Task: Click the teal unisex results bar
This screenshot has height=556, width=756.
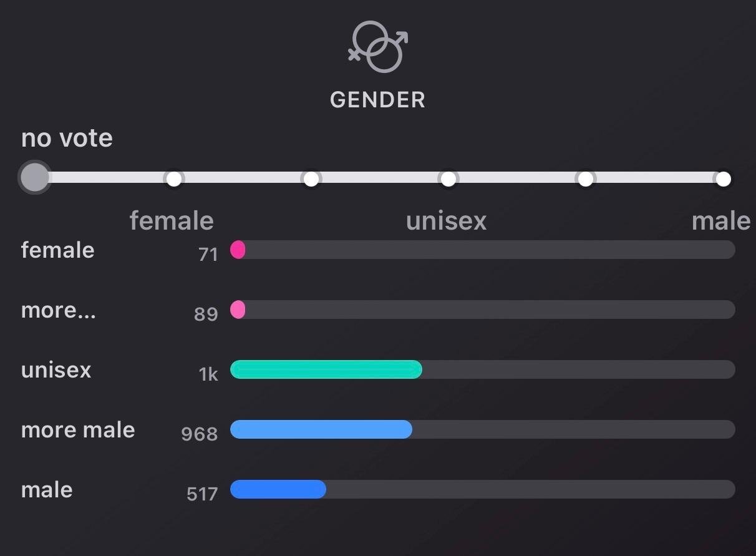Action: point(326,369)
